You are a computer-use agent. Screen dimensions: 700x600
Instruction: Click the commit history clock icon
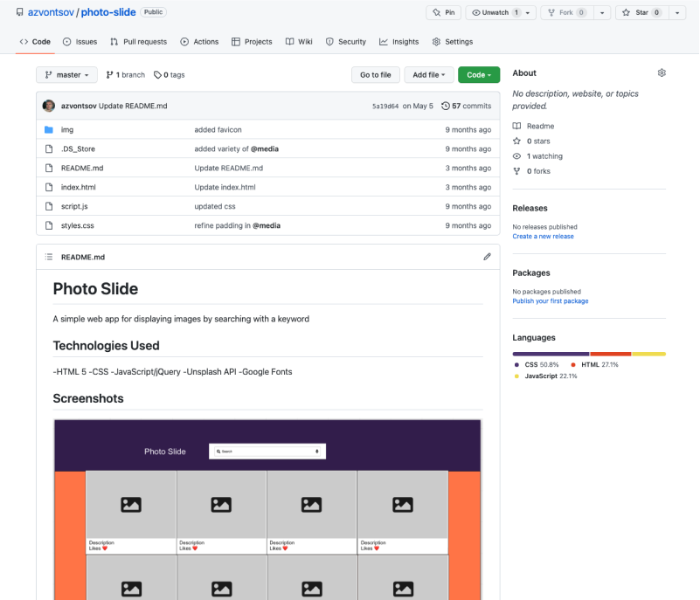click(446, 106)
